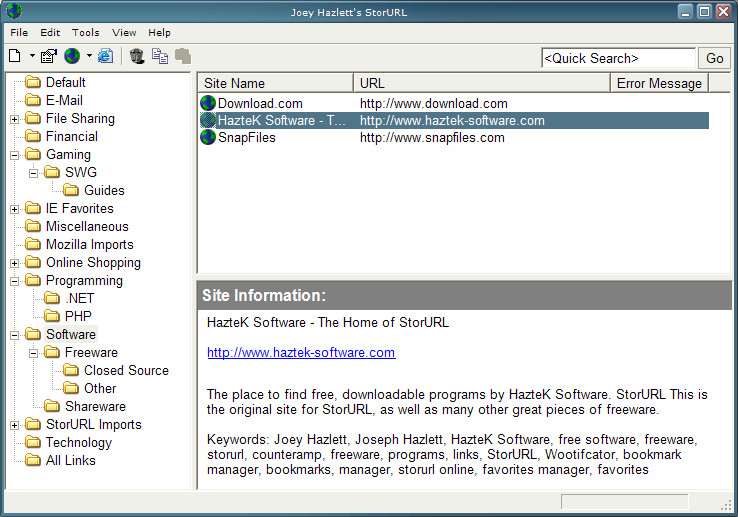Viewport: 738px width, 517px height.
Task: Click the Financial folder icon
Action: pos(33,137)
